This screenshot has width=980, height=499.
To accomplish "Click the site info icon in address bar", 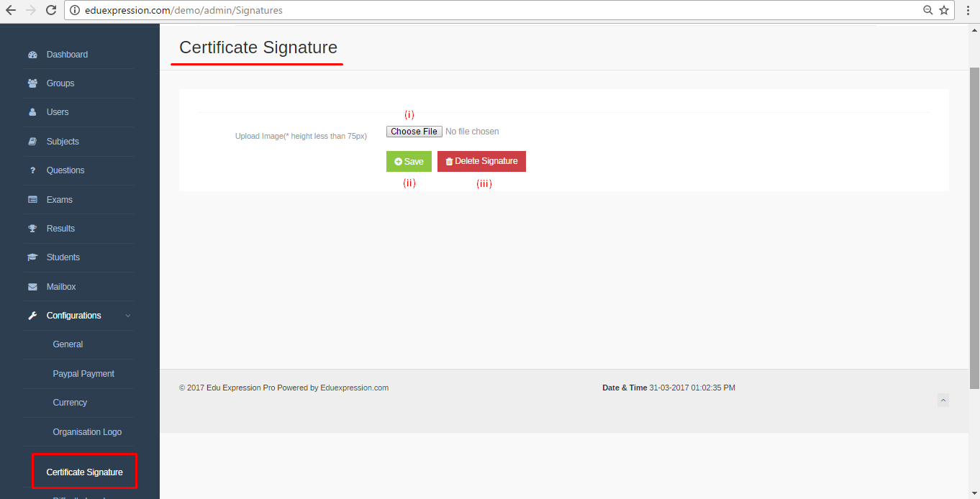I will click(x=74, y=10).
